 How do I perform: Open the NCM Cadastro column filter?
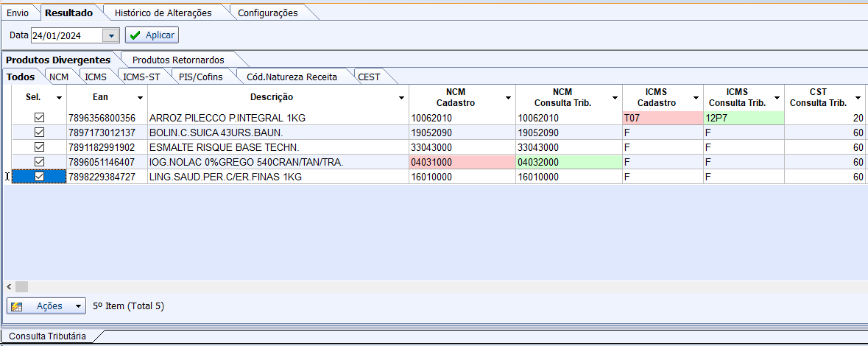[x=507, y=98]
